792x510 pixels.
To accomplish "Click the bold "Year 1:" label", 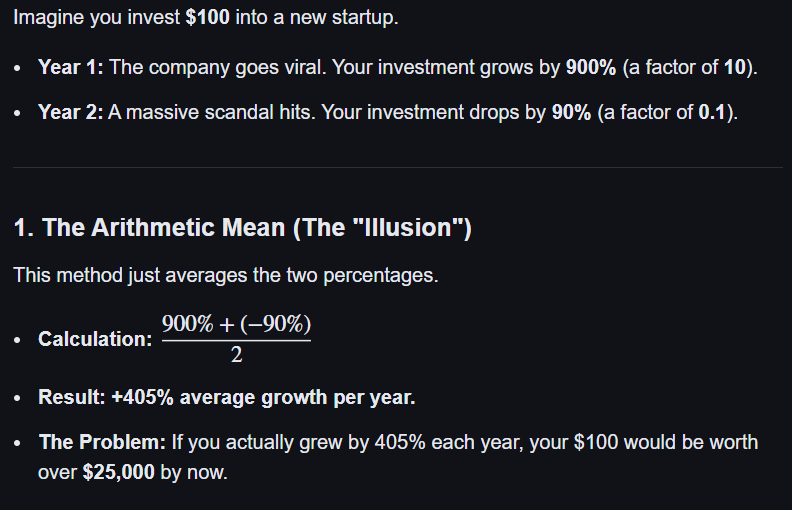I will coord(71,68).
